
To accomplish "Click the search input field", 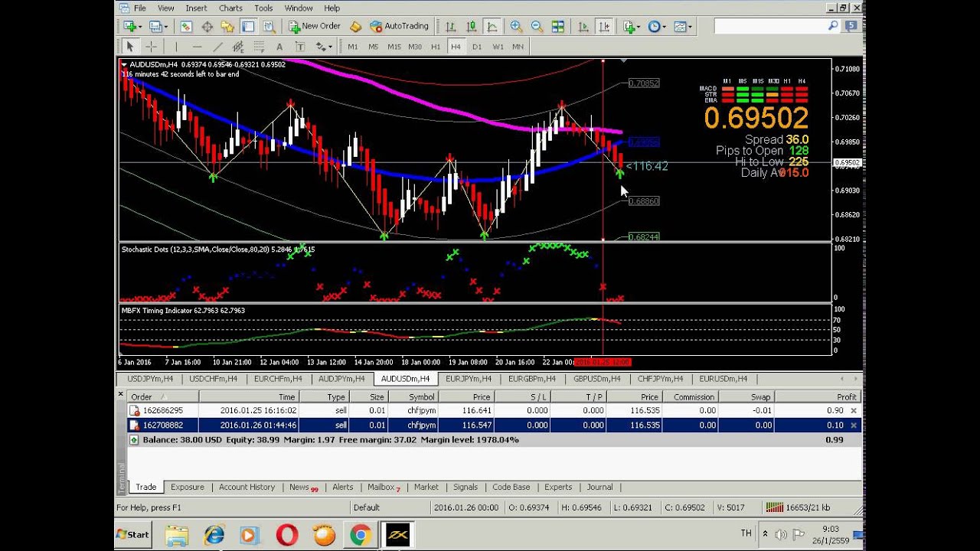I will (x=770, y=26).
